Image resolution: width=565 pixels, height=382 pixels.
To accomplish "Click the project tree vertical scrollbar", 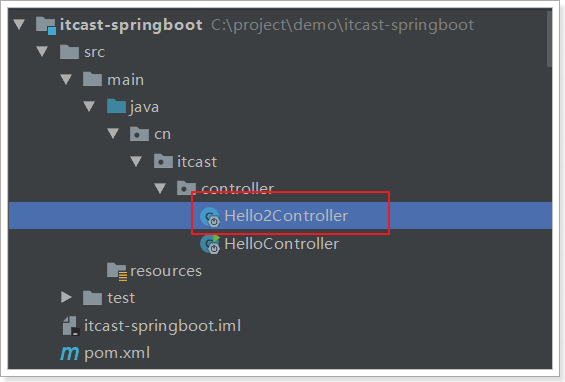I will pyautogui.click(x=549, y=39).
